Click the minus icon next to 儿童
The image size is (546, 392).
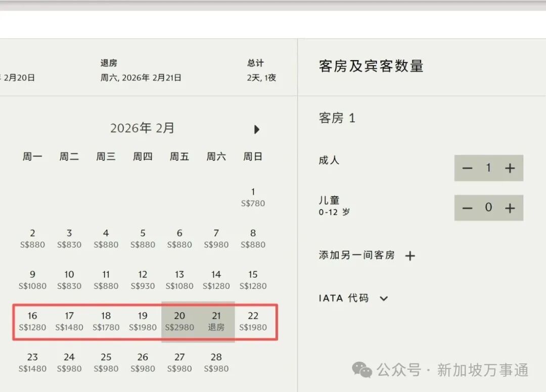point(467,208)
